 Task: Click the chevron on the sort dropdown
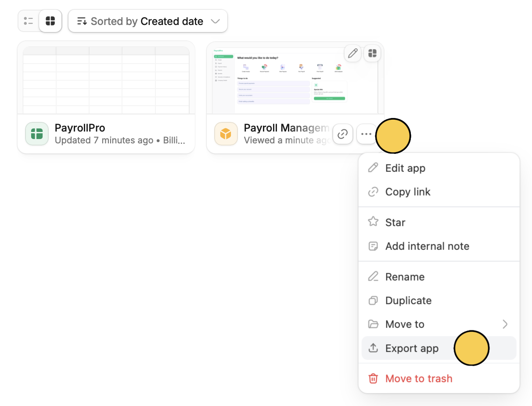(x=215, y=21)
